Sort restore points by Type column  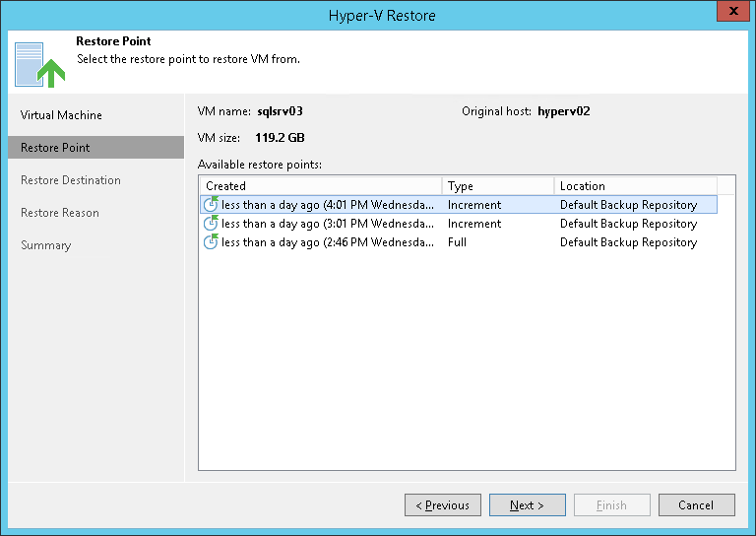[x=496, y=185]
